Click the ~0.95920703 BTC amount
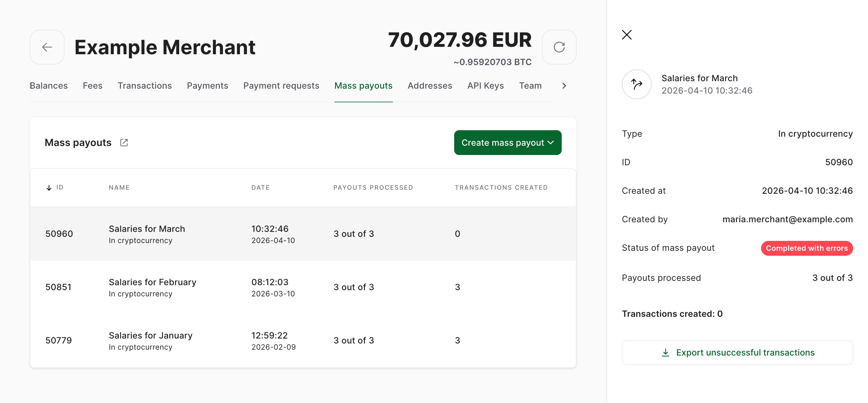This screenshot has width=868, height=403. (x=492, y=62)
